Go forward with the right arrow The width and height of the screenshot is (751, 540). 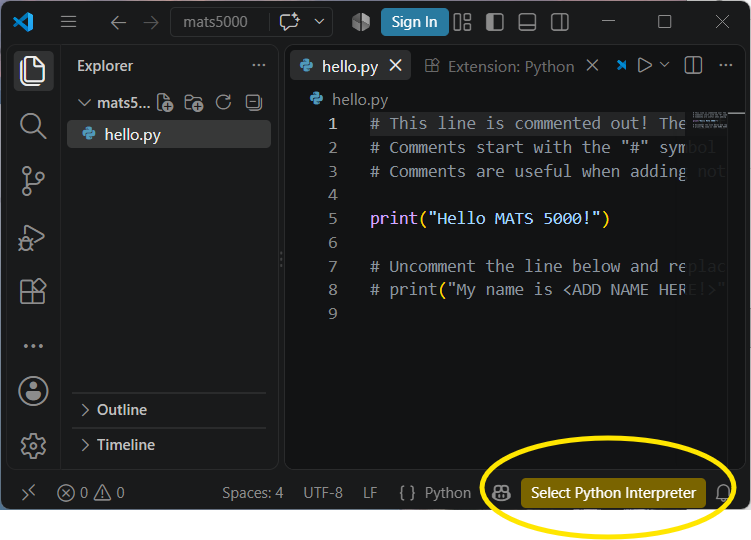tap(151, 22)
